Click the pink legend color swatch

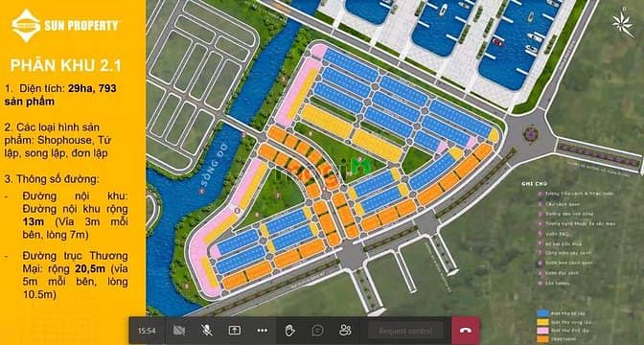(x=542, y=331)
